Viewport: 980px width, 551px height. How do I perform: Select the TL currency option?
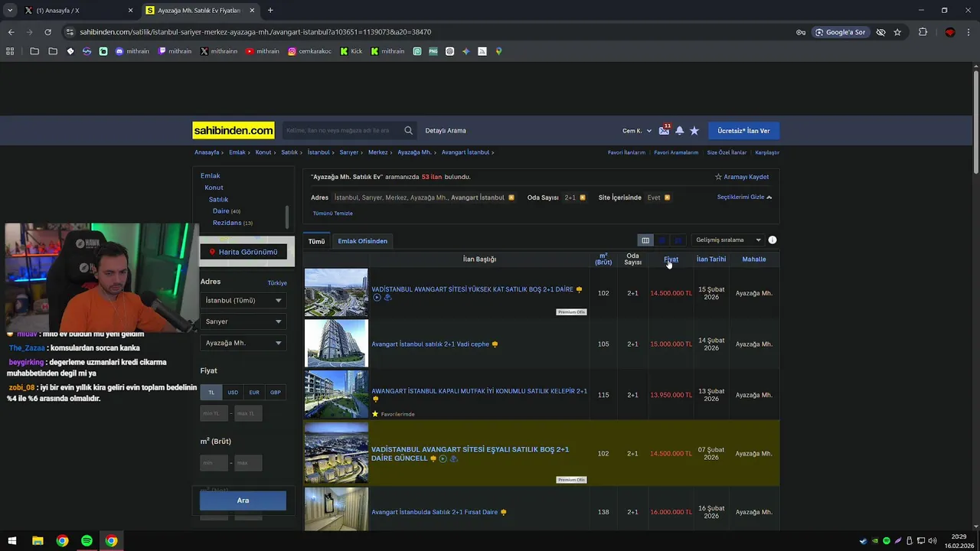[211, 393]
